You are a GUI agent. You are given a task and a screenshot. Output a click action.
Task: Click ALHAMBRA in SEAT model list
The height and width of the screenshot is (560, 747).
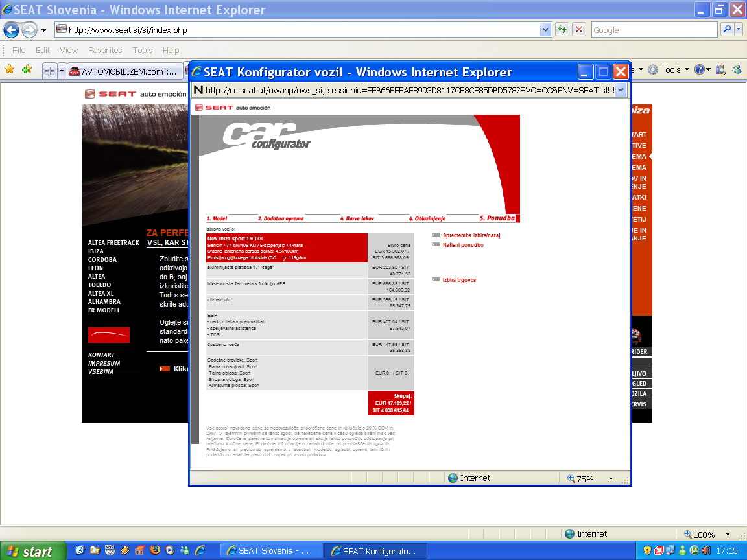104,302
